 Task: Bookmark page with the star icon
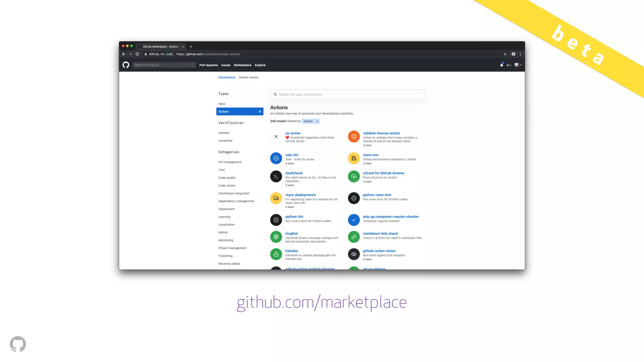(505, 54)
